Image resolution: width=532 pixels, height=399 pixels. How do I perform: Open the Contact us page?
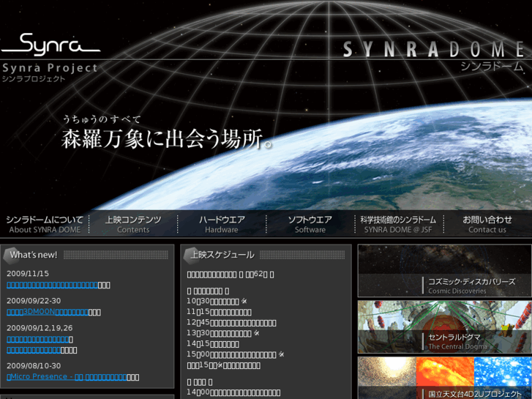tap(487, 225)
